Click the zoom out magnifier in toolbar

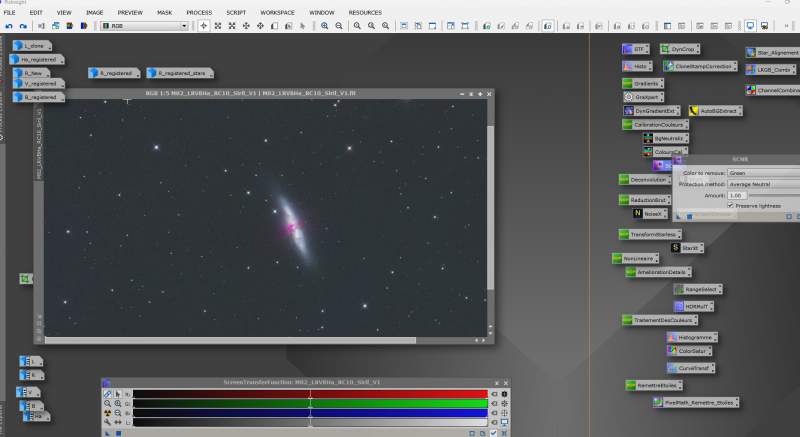pos(339,25)
